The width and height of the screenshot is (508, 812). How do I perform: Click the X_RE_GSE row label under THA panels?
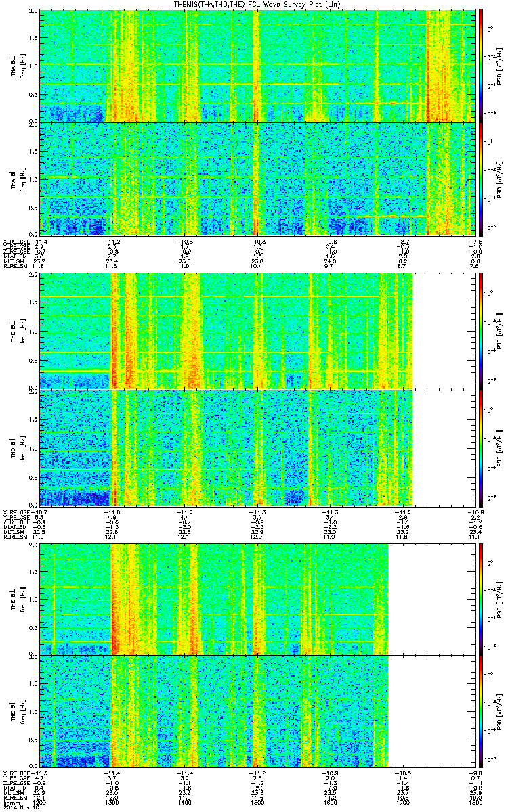16,242
